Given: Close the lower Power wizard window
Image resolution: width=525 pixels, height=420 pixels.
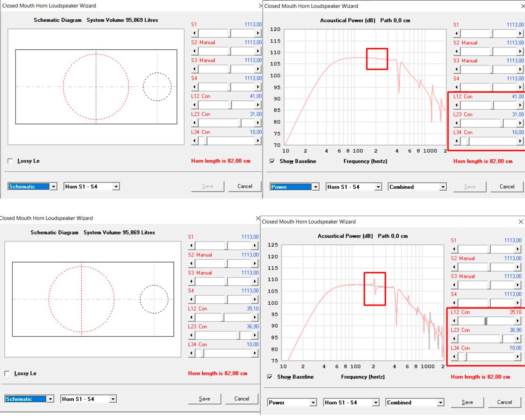Looking at the screenshot, I should coord(520,221).
